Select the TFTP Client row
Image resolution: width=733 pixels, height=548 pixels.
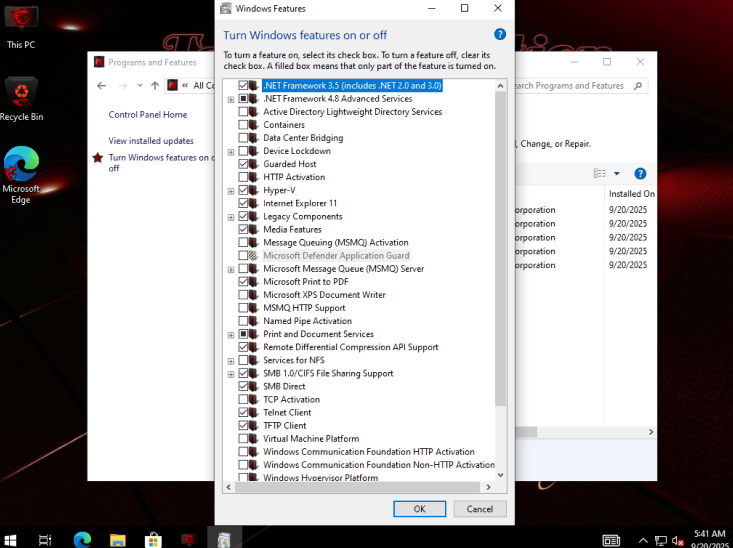coord(284,425)
